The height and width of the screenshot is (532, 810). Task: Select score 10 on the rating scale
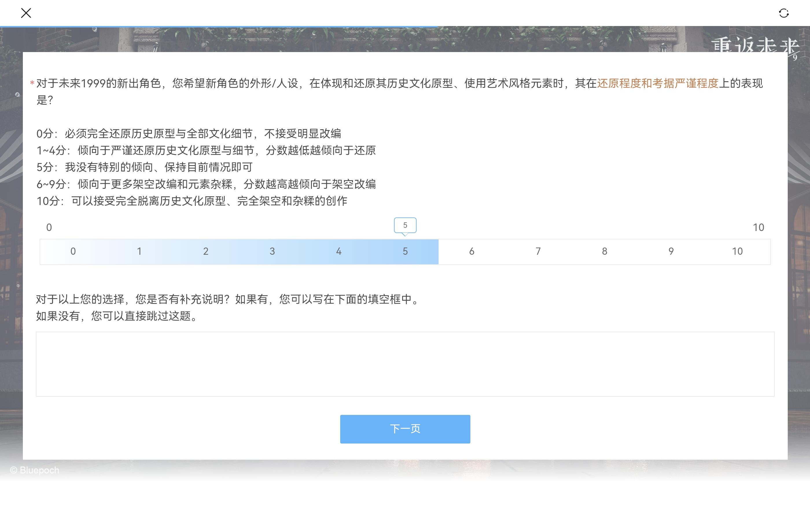pos(737,251)
